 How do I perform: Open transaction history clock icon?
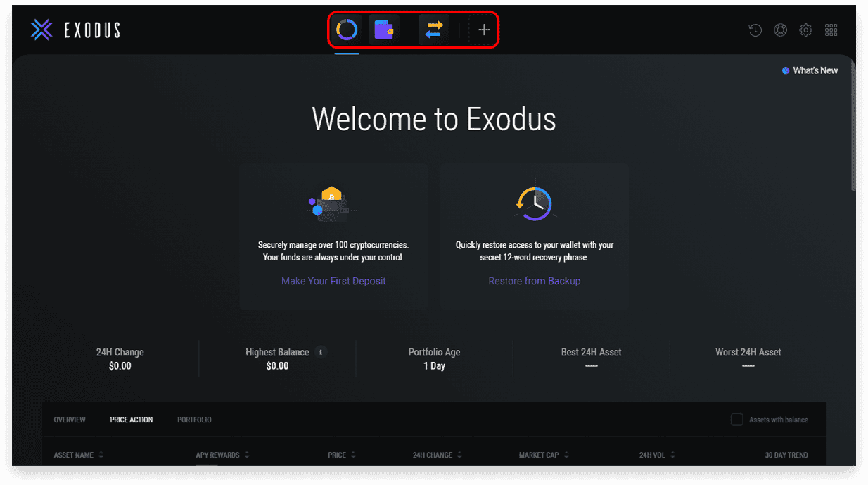coord(755,30)
